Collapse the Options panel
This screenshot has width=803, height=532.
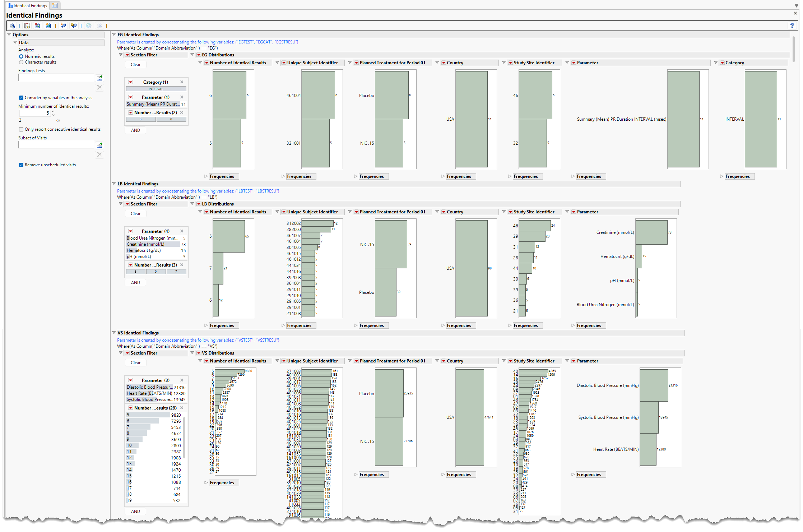[9, 35]
